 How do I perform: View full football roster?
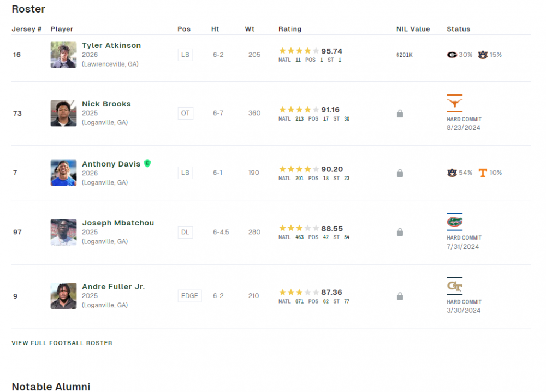coord(62,343)
